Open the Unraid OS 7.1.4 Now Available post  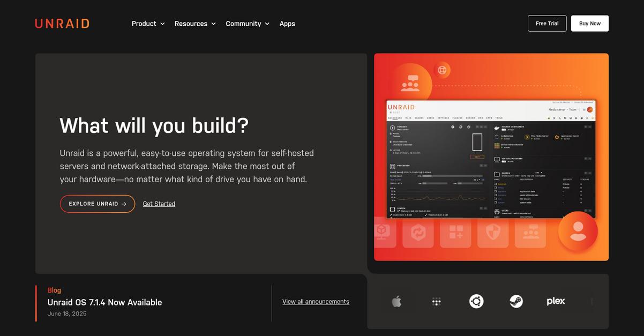click(104, 302)
